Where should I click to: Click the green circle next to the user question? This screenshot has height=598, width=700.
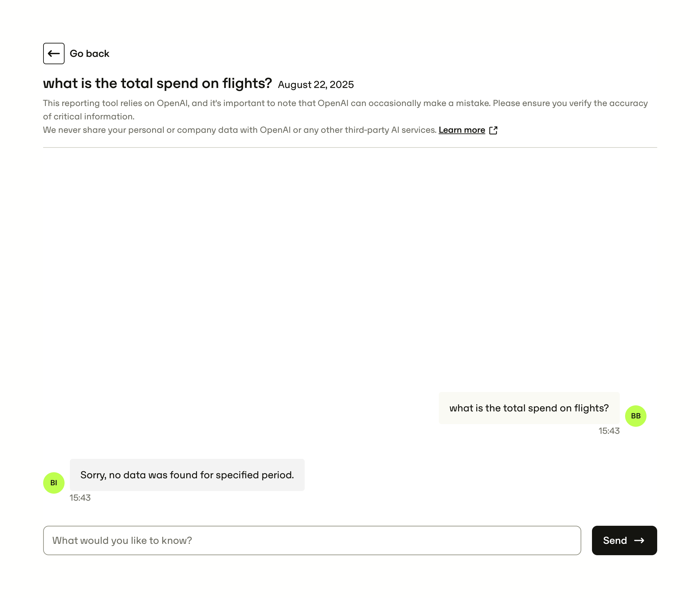[636, 416]
